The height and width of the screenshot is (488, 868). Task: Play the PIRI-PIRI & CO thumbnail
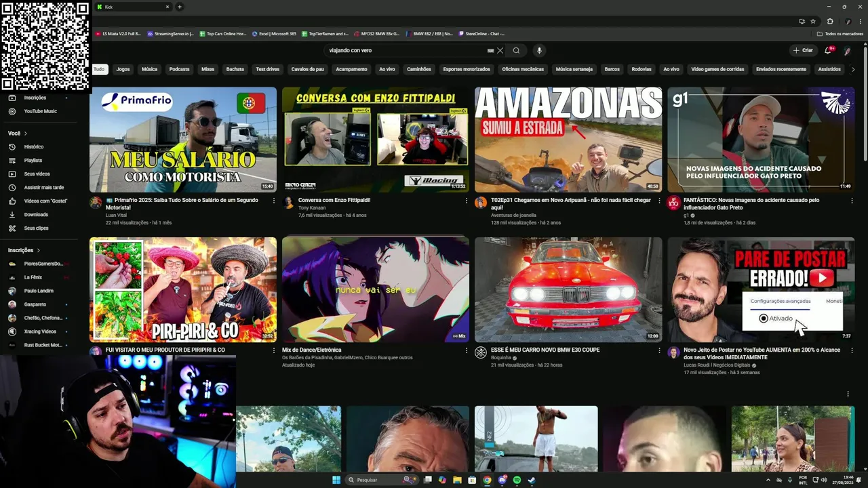(183, 289)
